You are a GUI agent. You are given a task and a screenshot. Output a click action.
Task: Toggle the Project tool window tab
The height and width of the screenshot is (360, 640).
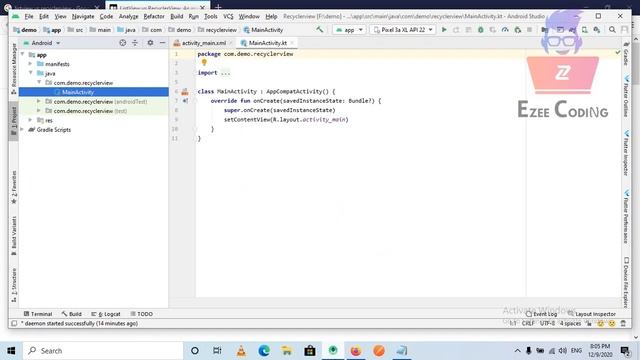coord(13,121)
